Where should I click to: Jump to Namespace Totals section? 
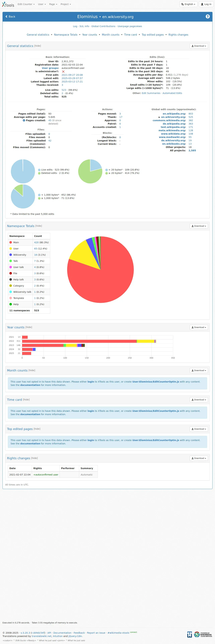click(66, 35)
